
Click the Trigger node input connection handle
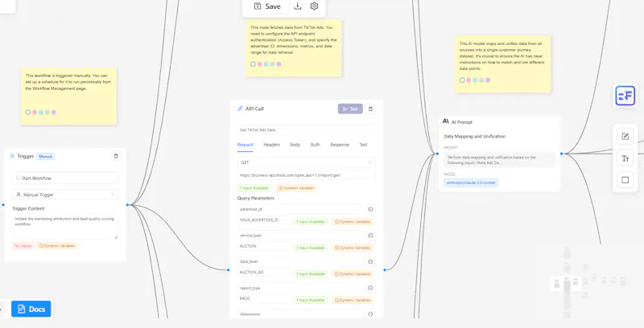coord(3,204)
